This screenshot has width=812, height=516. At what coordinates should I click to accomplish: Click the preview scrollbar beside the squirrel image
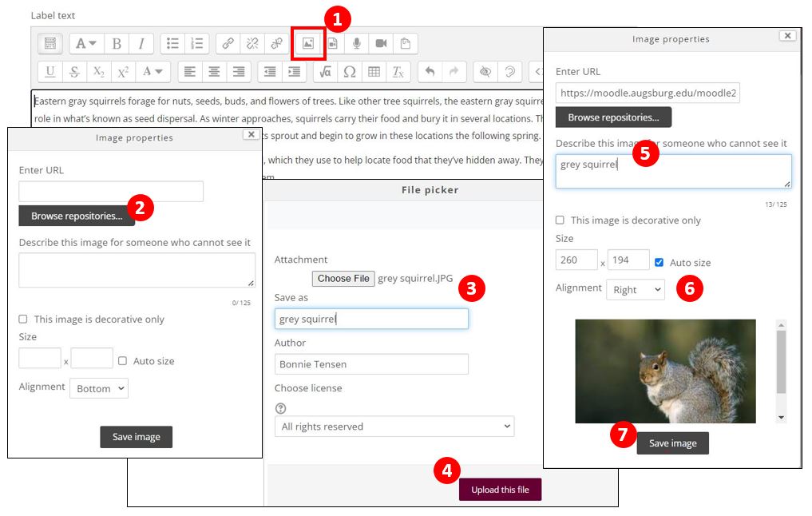[x=782, y=363]
